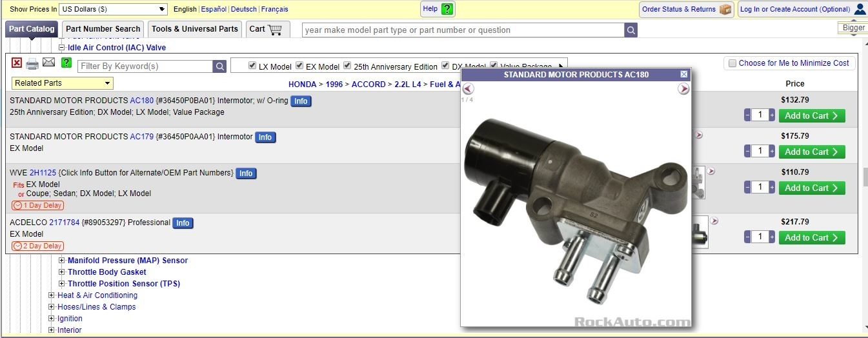Click the keyword filter magnifier button
Viewport: 868px width, 338px height.
pyautogui.click(x=220, y=66)
